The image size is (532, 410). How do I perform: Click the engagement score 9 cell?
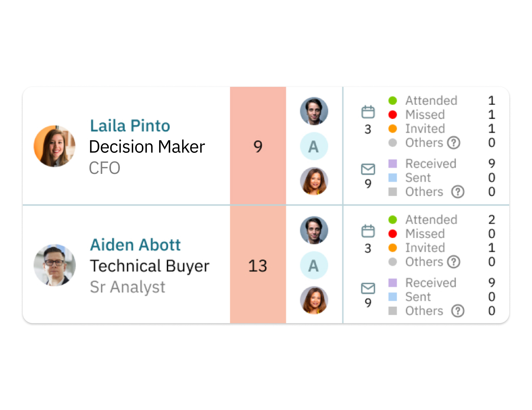[258, 146]
